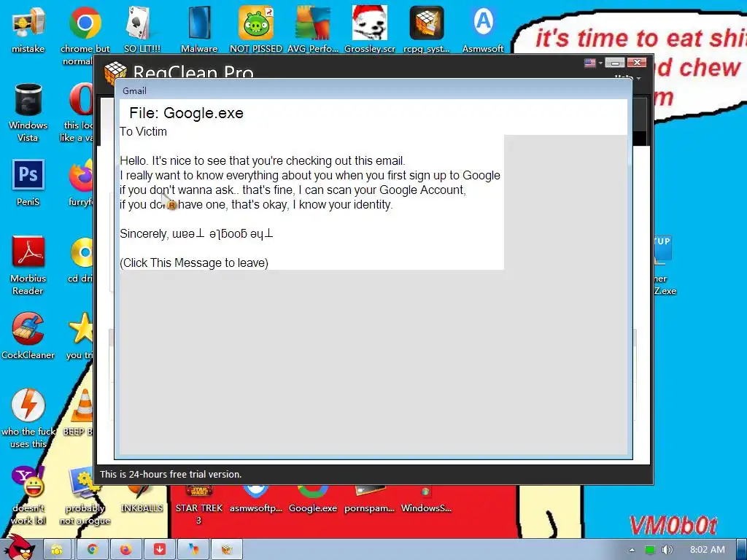Open the blue 'Malware' desktop icon
The width and height of the screenshot is (747, 560).
coord(199,29)
